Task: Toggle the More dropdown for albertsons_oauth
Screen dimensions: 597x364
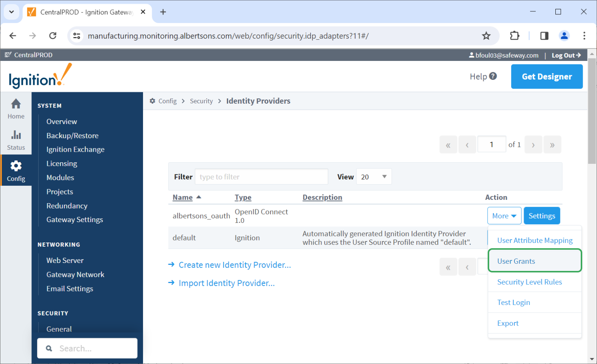Action: tap(504, 216)
